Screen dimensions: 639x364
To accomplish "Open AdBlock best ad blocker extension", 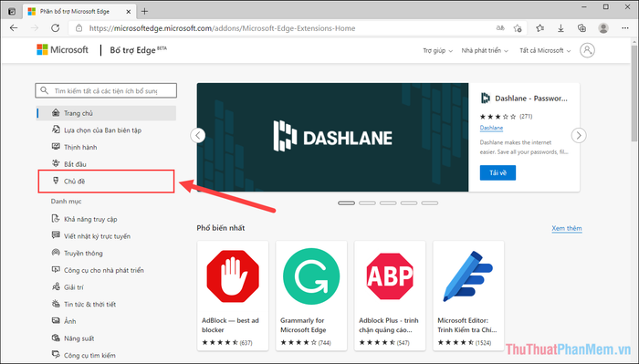I will (233, 296).
